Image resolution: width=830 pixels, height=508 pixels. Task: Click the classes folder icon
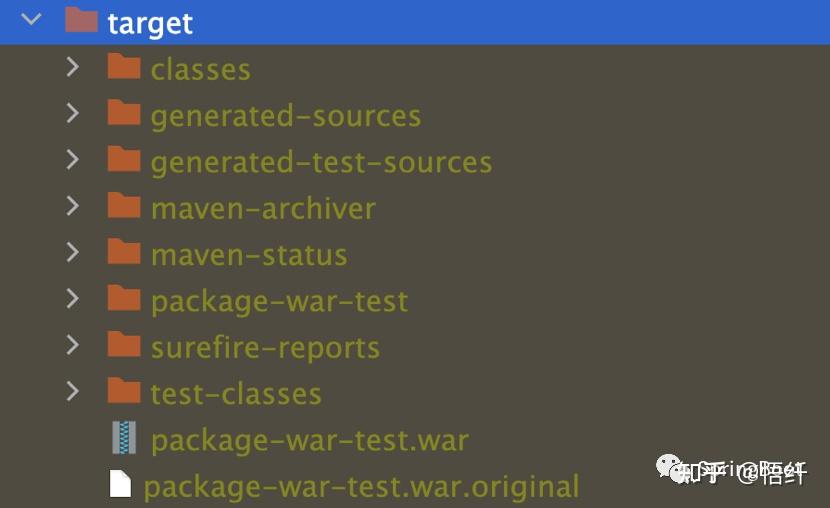click(124, 67)
